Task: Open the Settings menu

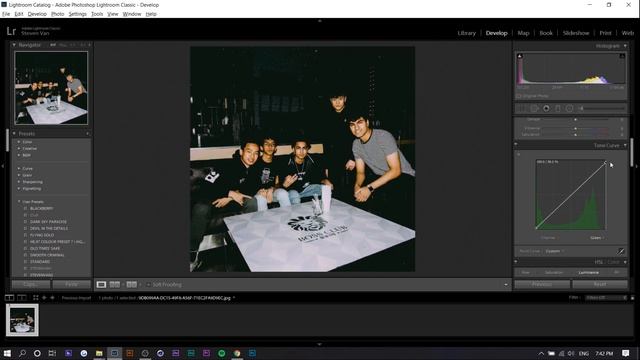Action: [78, 14]
